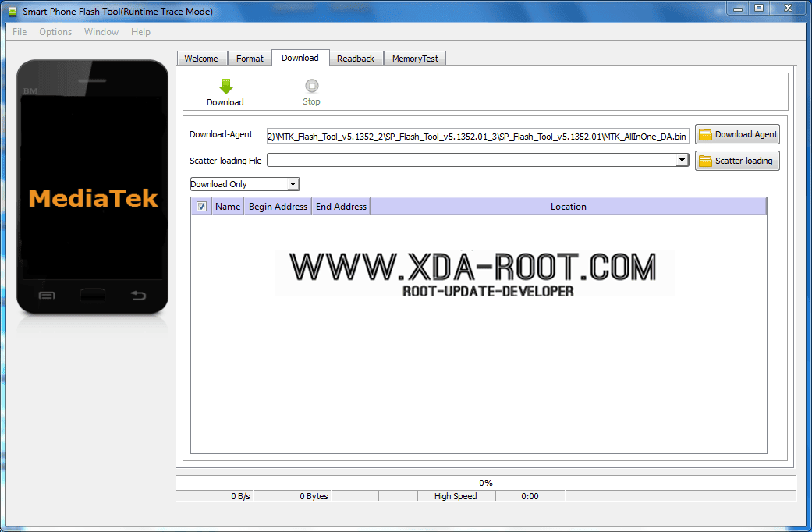The image size is (812, 532).
Task: Click the Name column header
Action: click(x=228, y=207)
